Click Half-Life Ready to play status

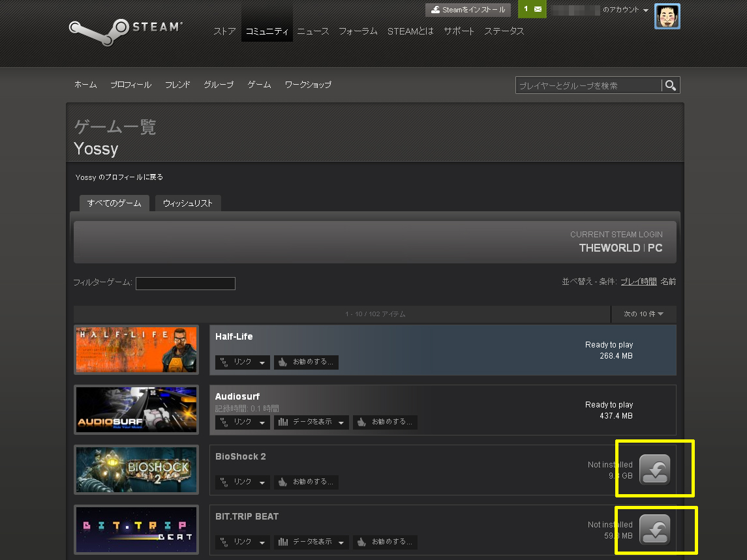(609, 344)
